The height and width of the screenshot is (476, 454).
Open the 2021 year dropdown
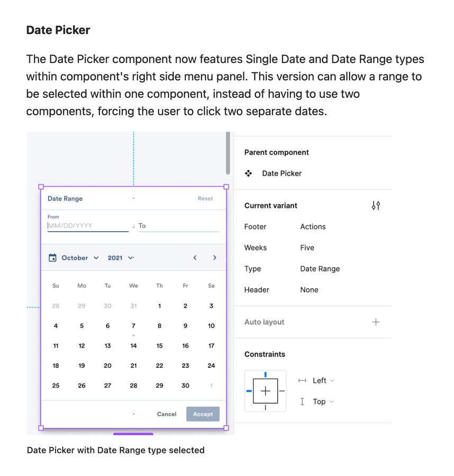coord(119,258)
